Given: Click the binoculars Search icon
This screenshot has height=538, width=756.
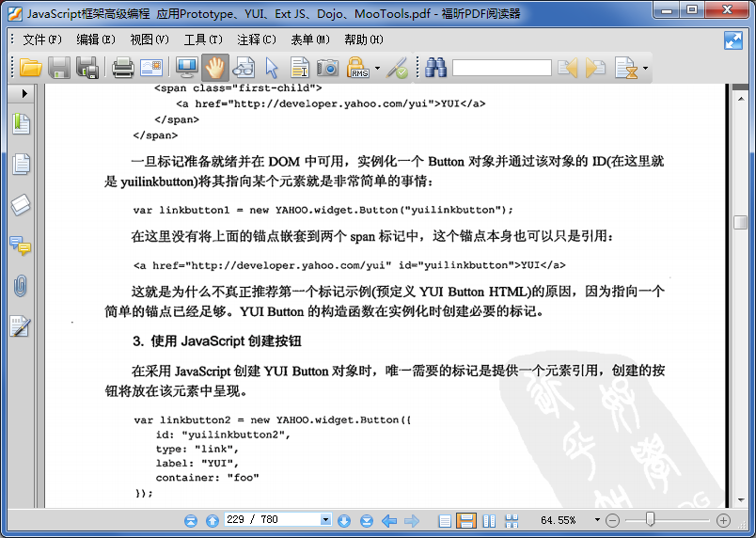Looking at the screenshot, I should [436, 68].
